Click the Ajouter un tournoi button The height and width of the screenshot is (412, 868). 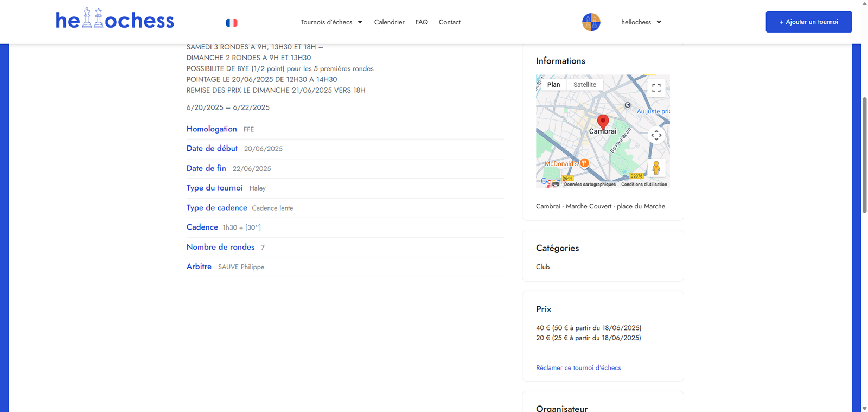(808, 22)
